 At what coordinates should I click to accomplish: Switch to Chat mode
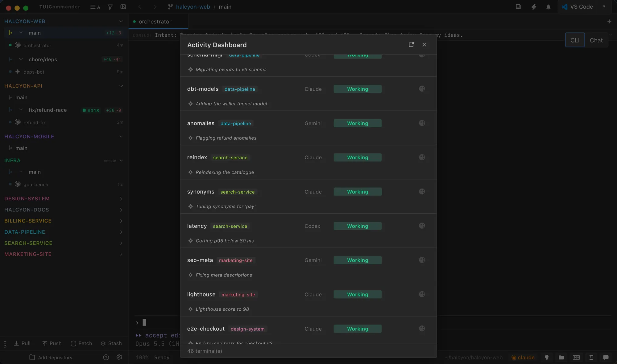pyautogui.click(x=596, y=40)
